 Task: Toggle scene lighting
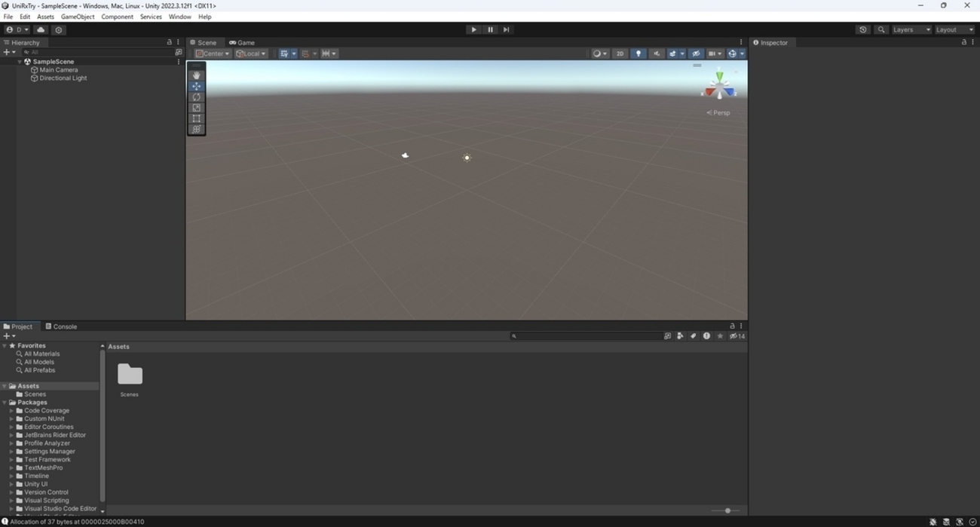click(639, 54)
